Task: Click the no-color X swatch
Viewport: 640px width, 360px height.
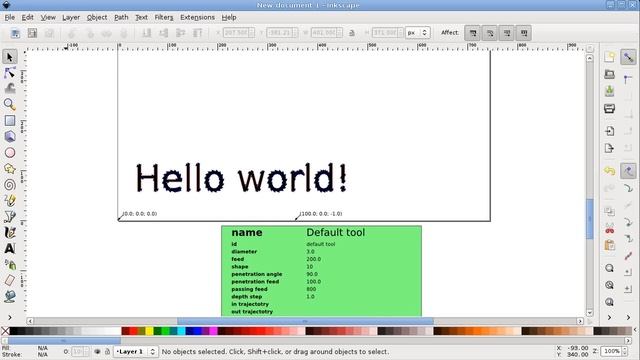Action: (x=5, y=331)
